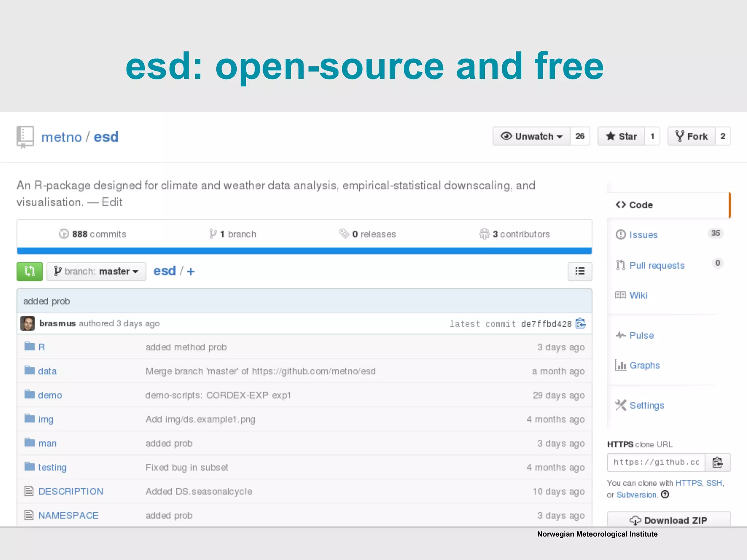
Task: Click the HTTPS link in clone text
Action: click(x=689, y=483)
